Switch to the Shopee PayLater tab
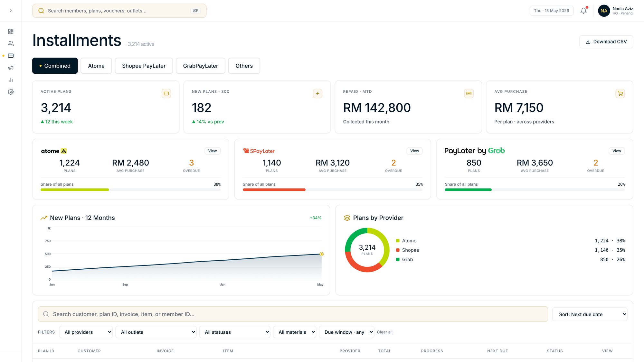Screen dimensions: 644x362 144,66
